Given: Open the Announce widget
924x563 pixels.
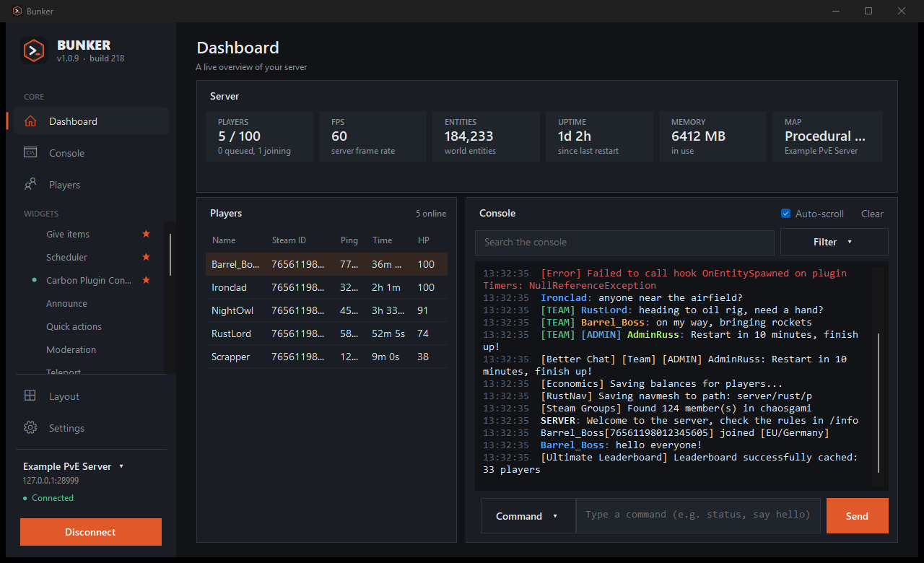Looking at the screenshot, I should pos(66,303).
